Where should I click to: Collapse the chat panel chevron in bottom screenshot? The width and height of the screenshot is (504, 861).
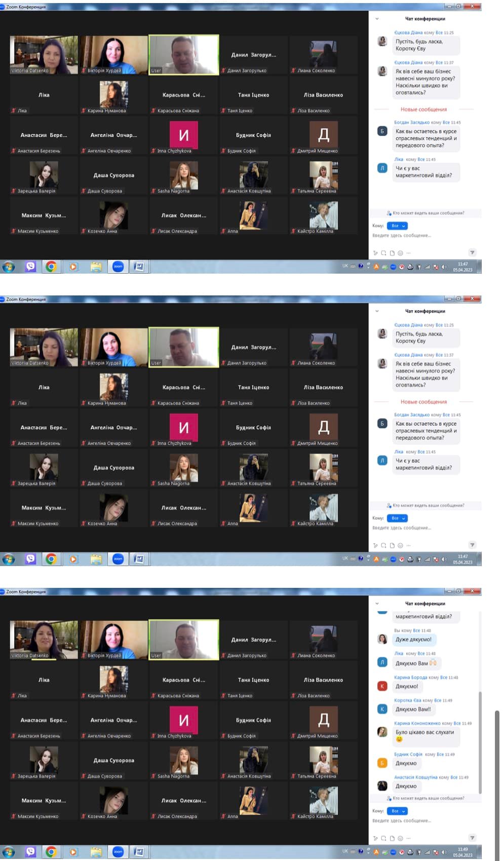[377, 604]
